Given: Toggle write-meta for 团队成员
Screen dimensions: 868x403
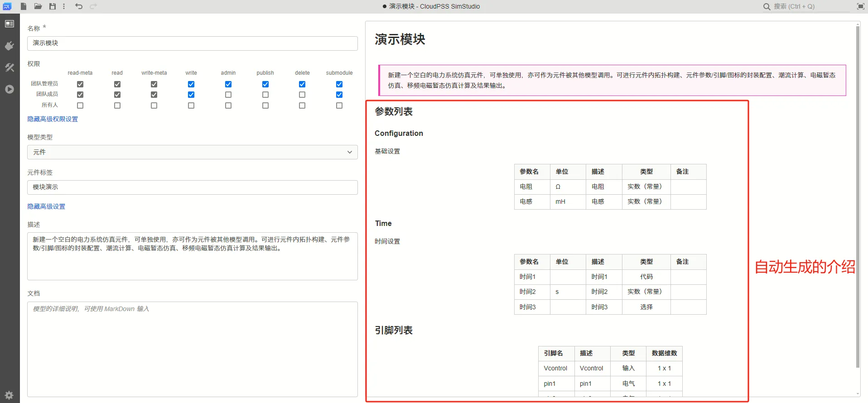Looking at the screenshot, I should 154,95.
